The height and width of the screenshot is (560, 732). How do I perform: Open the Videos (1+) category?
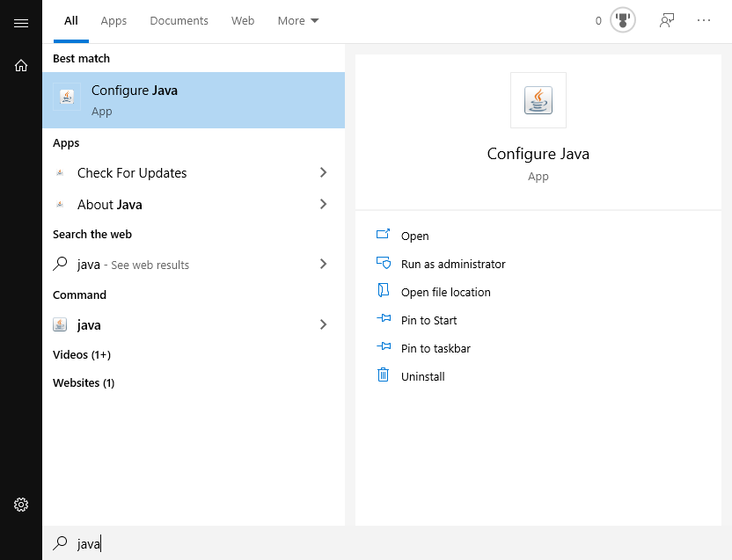pyautogui.click(x=82, y=355)
